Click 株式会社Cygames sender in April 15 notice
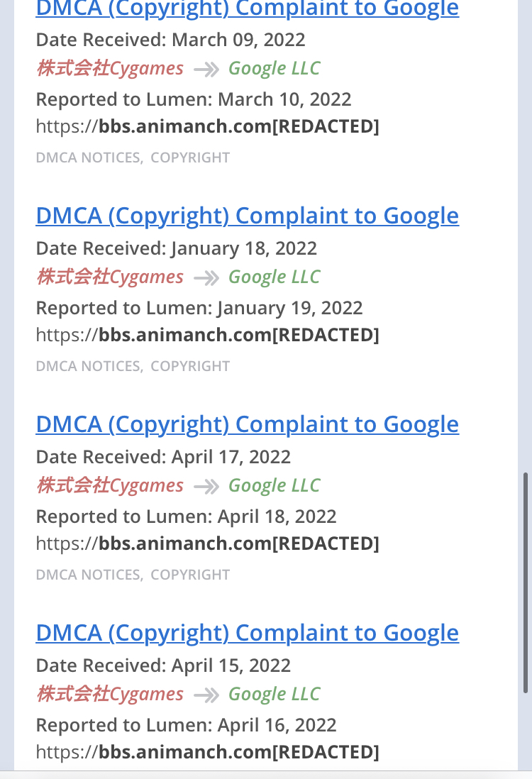The image size is (532, 779). tap(110, 694)
